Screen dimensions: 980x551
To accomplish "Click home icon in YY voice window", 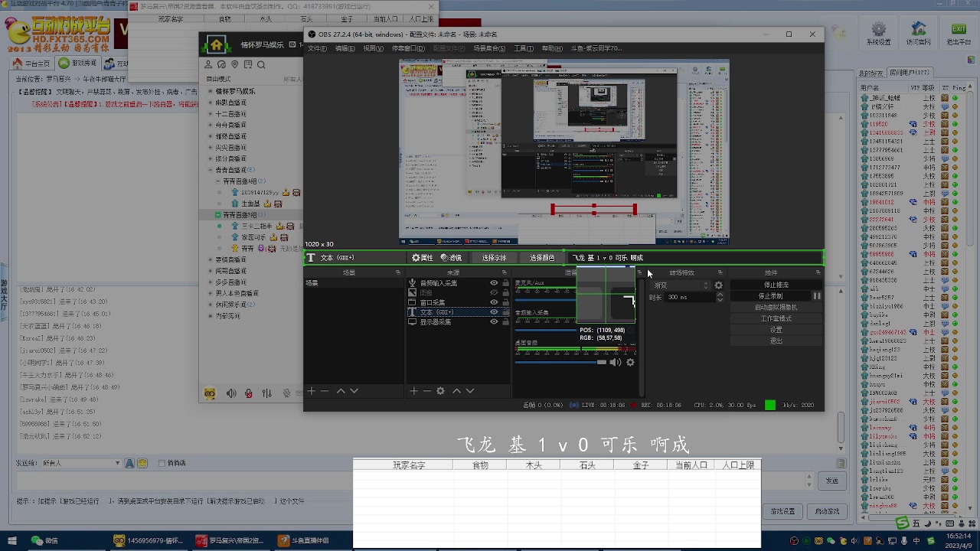I will 217,44.
